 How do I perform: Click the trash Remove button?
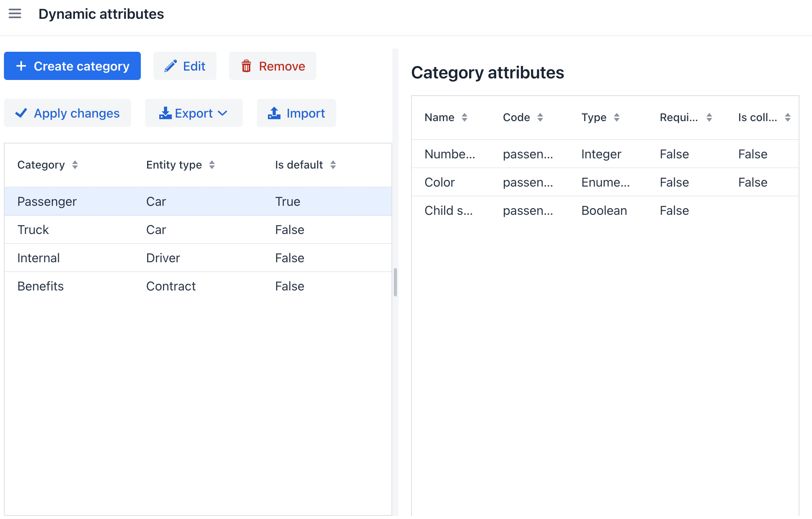point(273,66)
